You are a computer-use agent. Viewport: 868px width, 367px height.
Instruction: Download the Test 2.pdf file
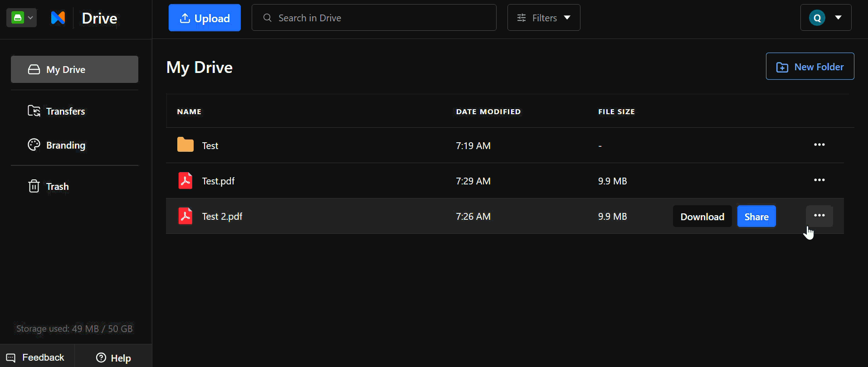[x=702, y=216]
